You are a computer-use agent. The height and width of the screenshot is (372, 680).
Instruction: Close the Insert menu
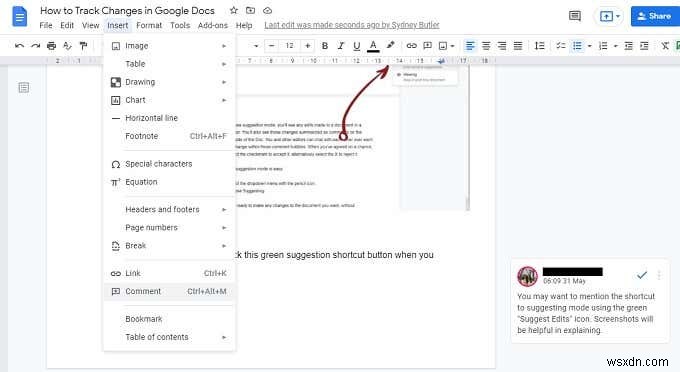(x=118, y=26)
